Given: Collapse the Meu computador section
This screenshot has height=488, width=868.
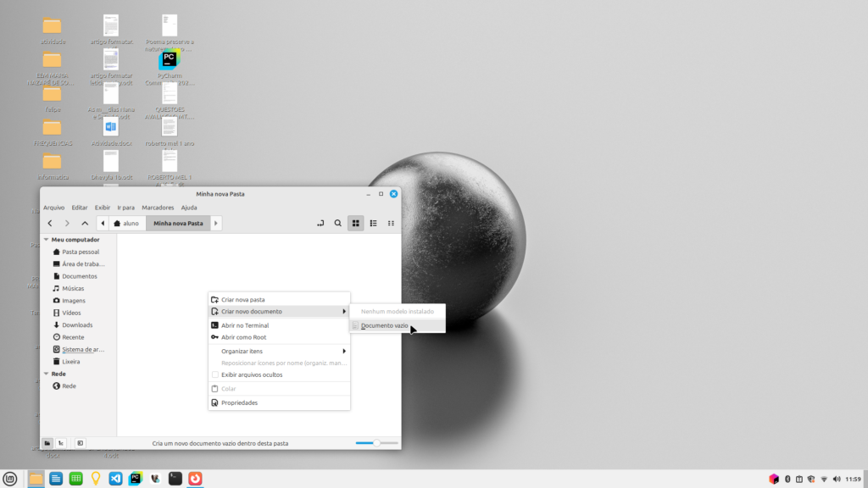Looking at the screenshot, I should click(46, 240).
